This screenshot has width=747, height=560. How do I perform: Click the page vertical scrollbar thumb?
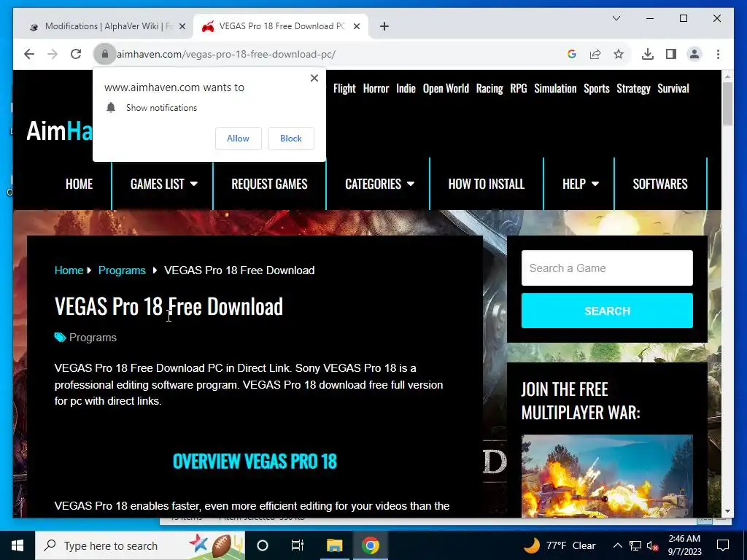point(727,104)
